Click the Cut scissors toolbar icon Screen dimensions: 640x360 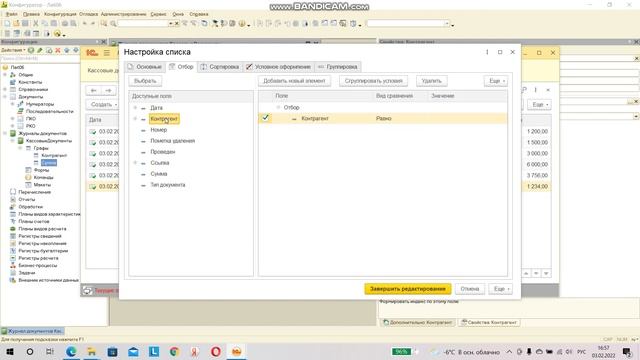tap(36, 24)
